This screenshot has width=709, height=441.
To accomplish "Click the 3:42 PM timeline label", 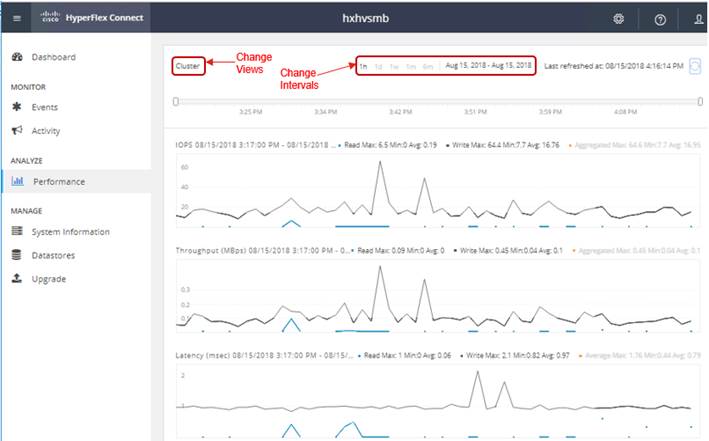I will (x=401, y=112).
